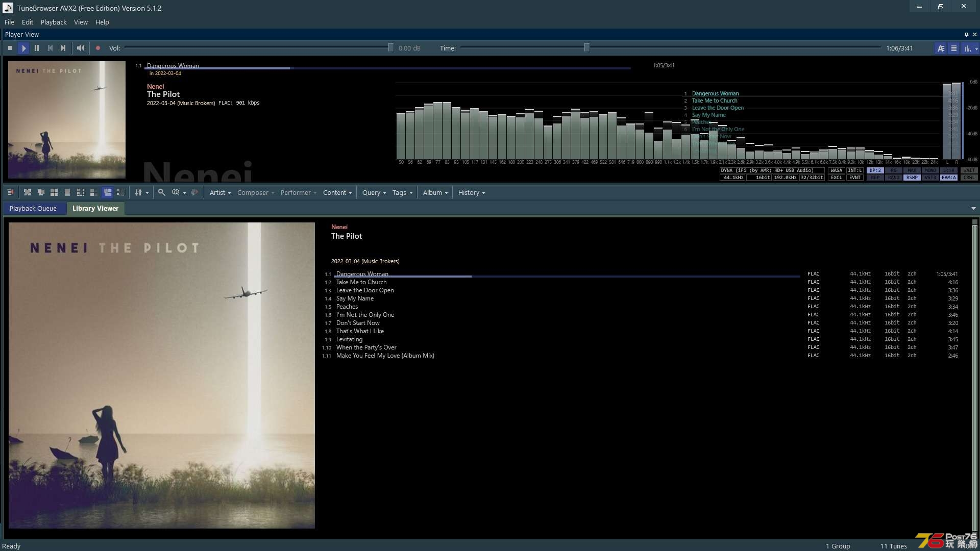This screenshot has height=551, width=980.
Task: Switch to small thumbnails grid view
Action: tap(81, 192)
